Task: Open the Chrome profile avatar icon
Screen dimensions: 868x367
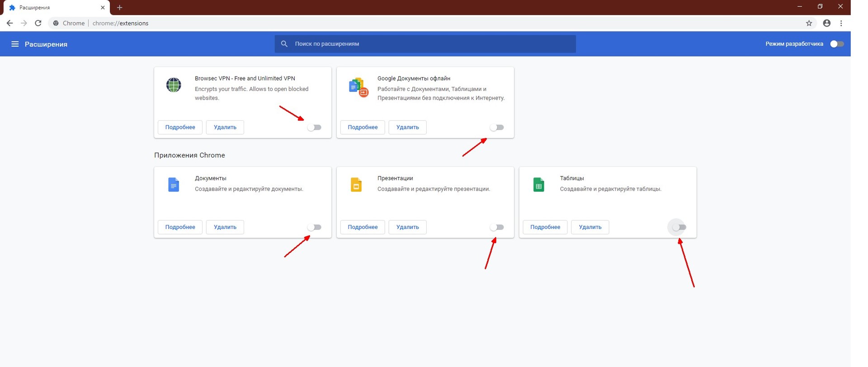Action: click(x=827, y=23)
